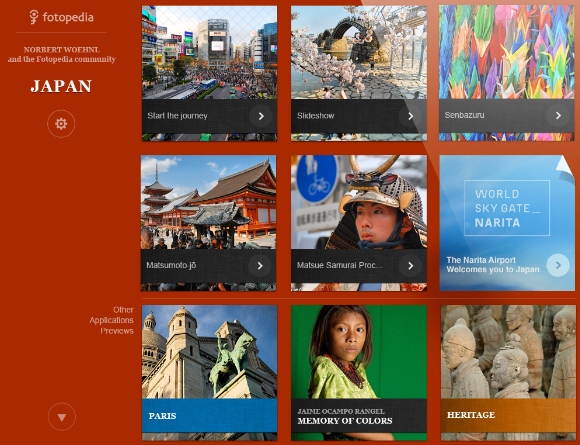
Task: Click the JAPAN title text
Action: tap(61, 86)
